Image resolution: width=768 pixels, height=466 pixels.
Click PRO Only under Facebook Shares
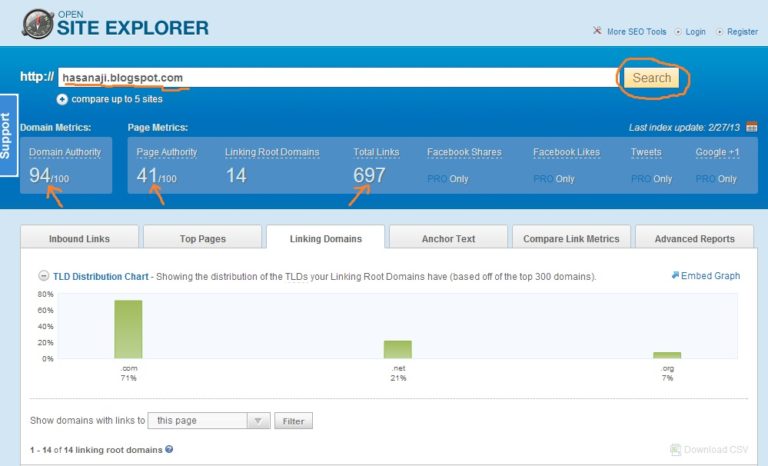pyautogui.click(x=448, y=179)
